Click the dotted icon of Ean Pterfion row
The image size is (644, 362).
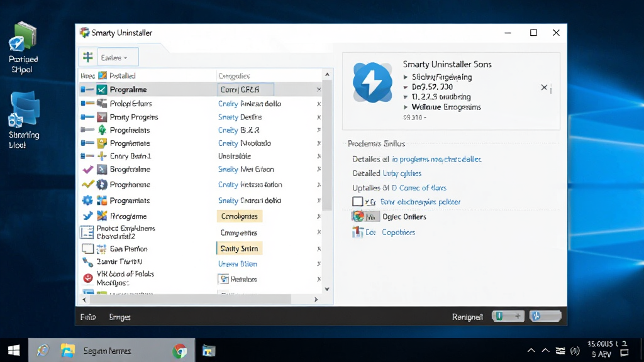[101, 249]
